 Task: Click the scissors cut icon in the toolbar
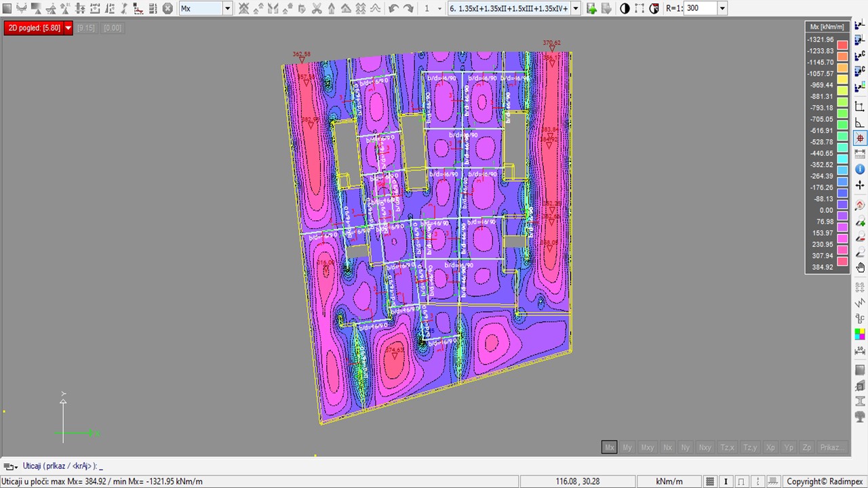tap(317, 8)
